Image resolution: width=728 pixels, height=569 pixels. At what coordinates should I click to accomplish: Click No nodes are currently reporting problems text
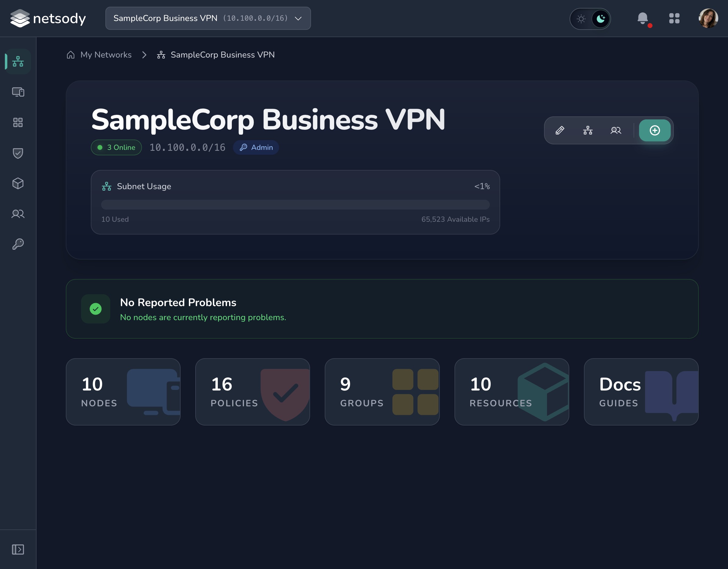[x=203, y=317]
